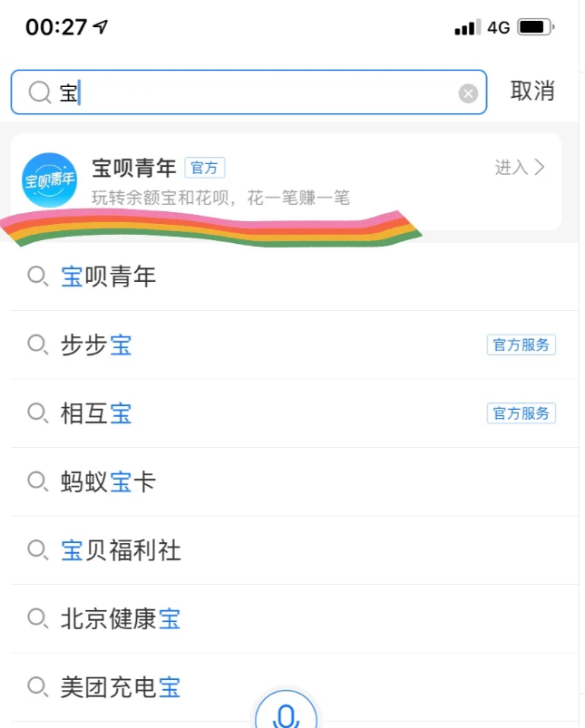Select the 步步宝 suggestion
This screenshot has width=585, height=728.
point(295,345)
